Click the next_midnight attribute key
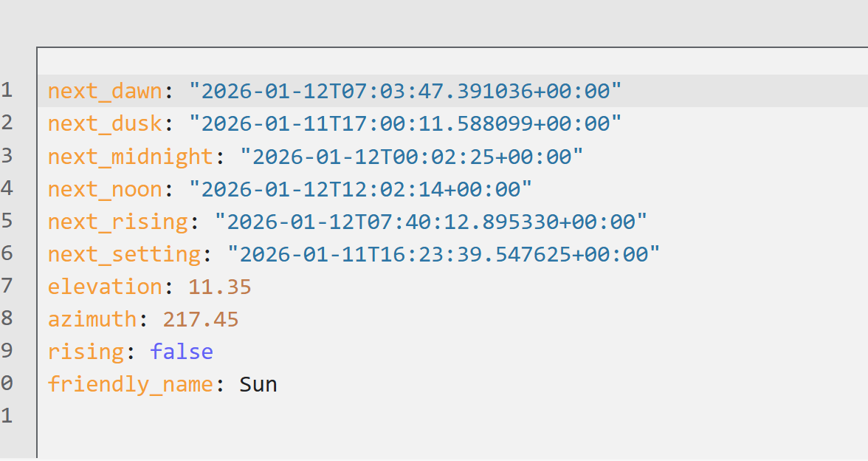The width and height of the screenshot is (868, 461). pyautogui.click(x=130, y=157)
